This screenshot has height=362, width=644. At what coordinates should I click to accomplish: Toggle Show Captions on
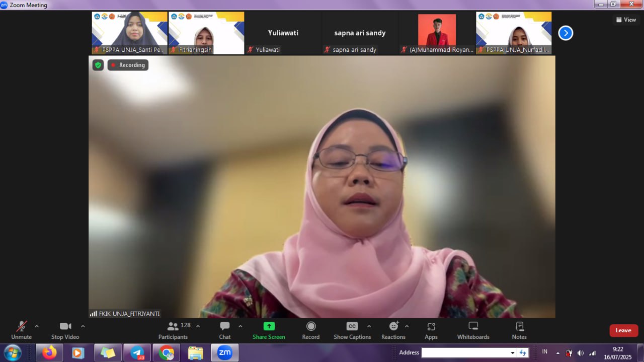tap(352, 330)
